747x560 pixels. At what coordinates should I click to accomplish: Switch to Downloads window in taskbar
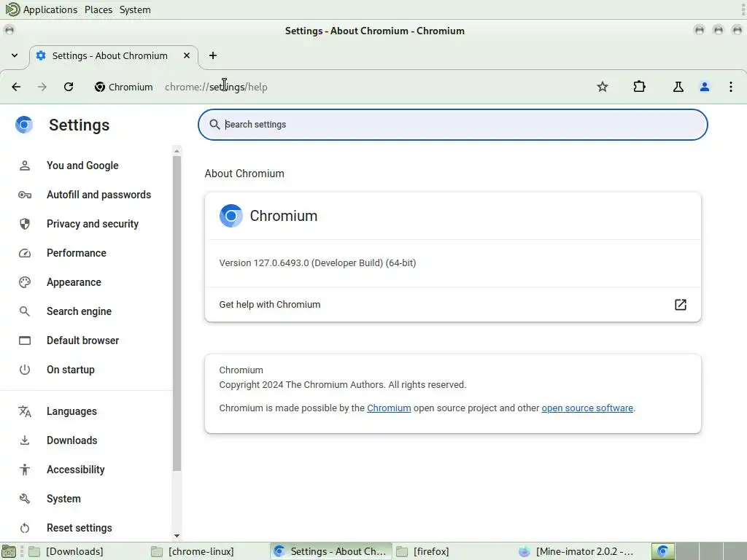(87, 551)
